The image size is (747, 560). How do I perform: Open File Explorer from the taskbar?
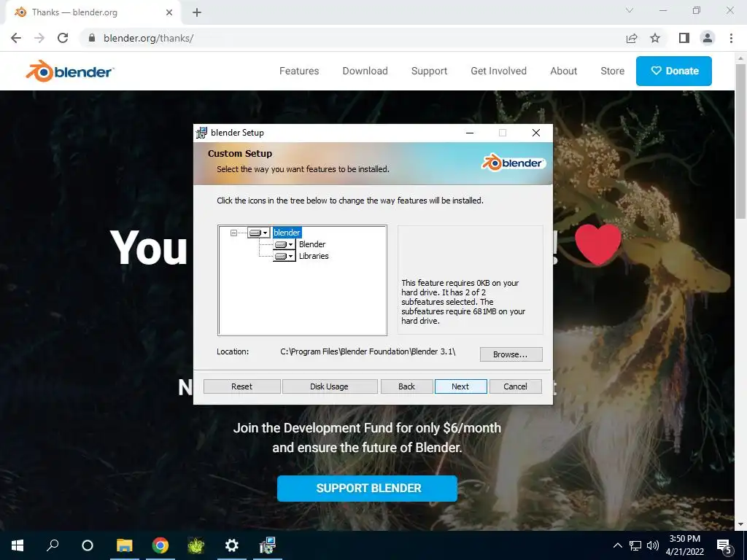coord(124,545)
